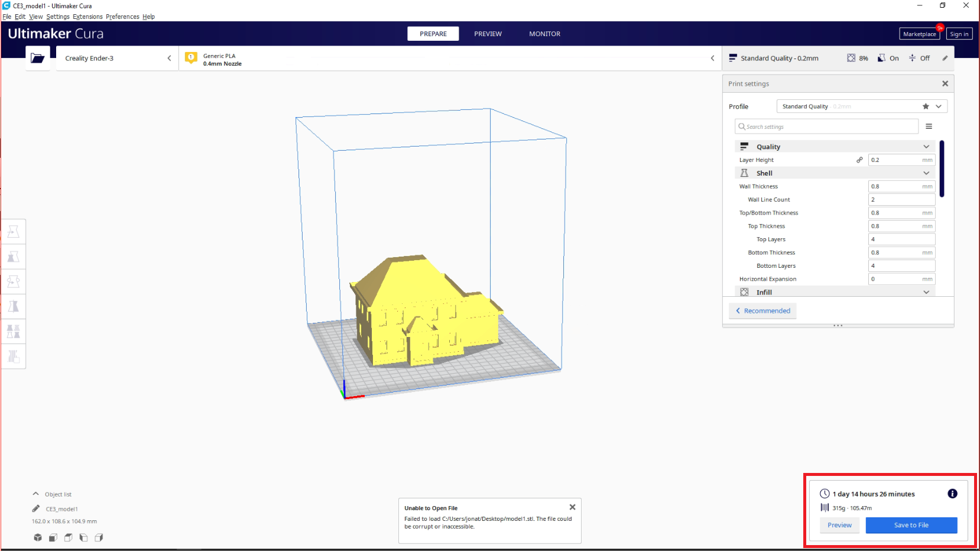This screenshot has height=551, width=980.
Task: Click the Quality section layers icon
Action: (x=744, y=146)
